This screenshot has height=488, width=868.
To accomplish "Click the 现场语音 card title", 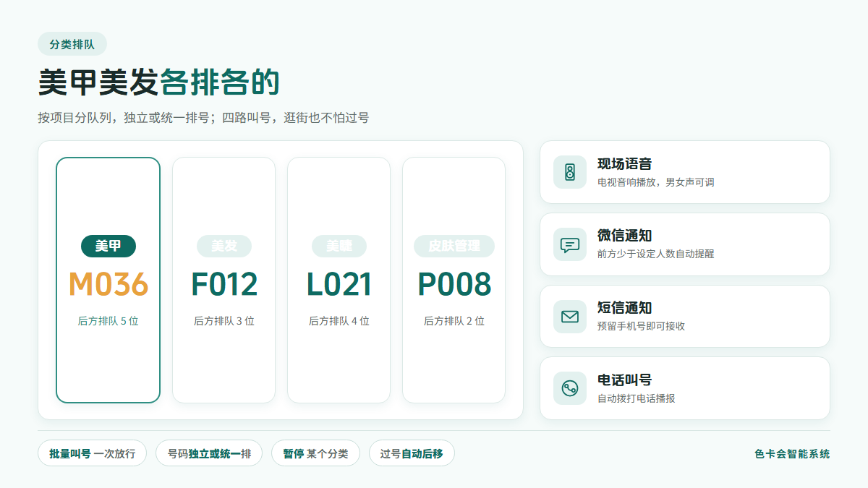I will pos(625,164).
